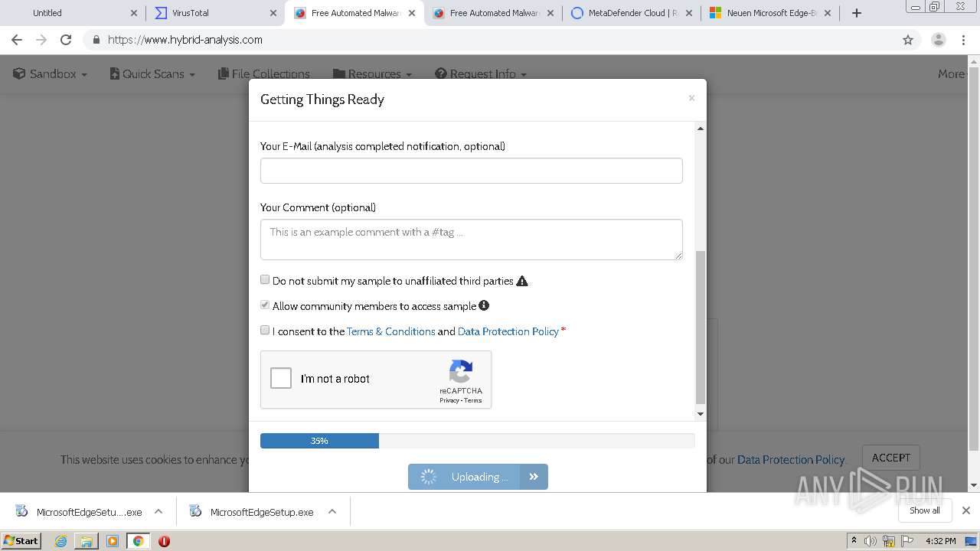Open options for first MicrosoftEdgeSetup download

tap(158, 511)
